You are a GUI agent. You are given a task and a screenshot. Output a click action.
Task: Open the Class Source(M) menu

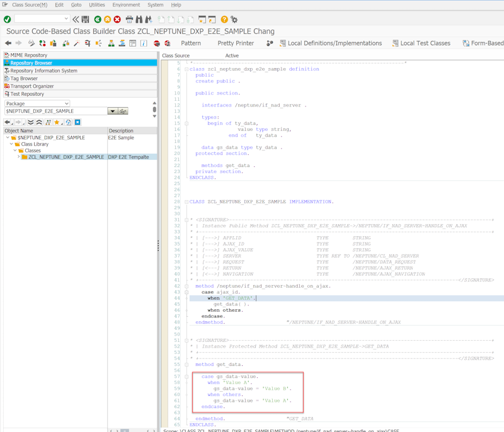pos(30,5)
